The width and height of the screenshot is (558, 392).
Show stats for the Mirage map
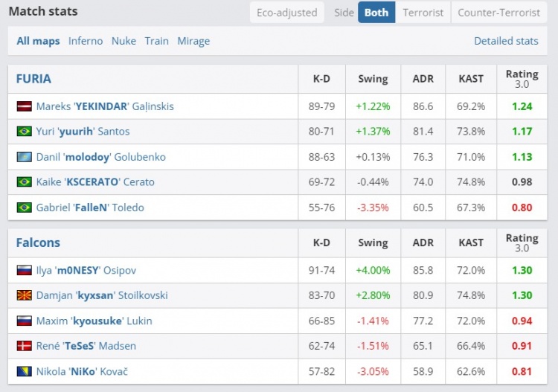[x=193, y=41]
